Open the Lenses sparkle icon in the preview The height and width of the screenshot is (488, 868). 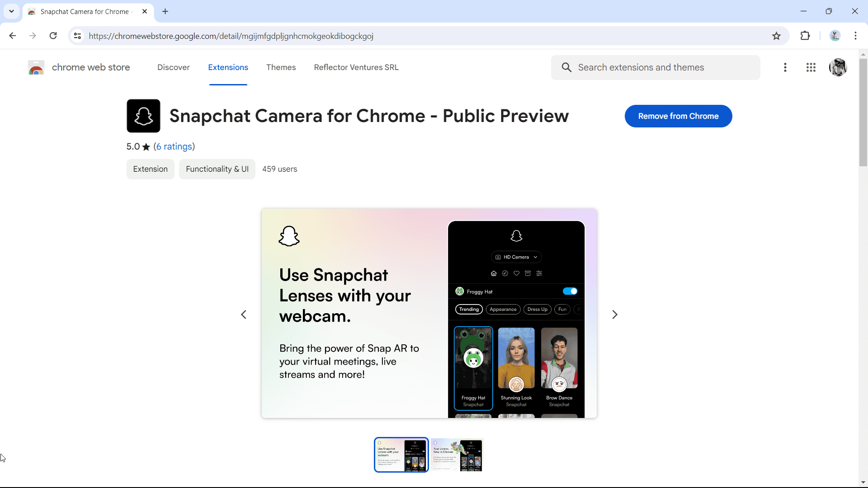click(505, 273)
